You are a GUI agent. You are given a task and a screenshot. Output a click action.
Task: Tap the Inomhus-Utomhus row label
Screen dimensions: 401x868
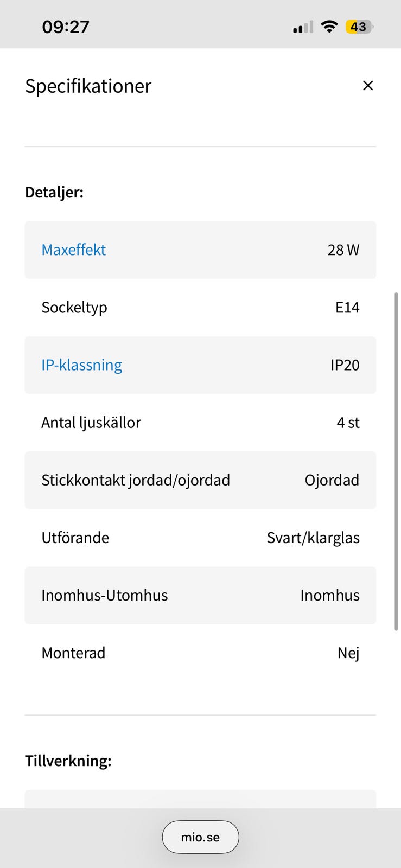tap(105, 595)
